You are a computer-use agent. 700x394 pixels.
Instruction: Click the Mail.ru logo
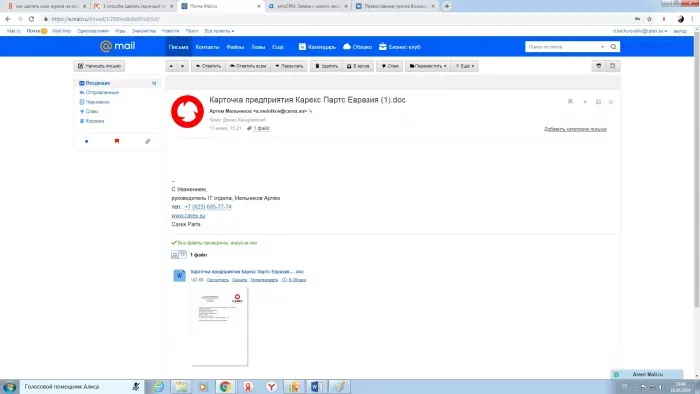pos(117,46)
